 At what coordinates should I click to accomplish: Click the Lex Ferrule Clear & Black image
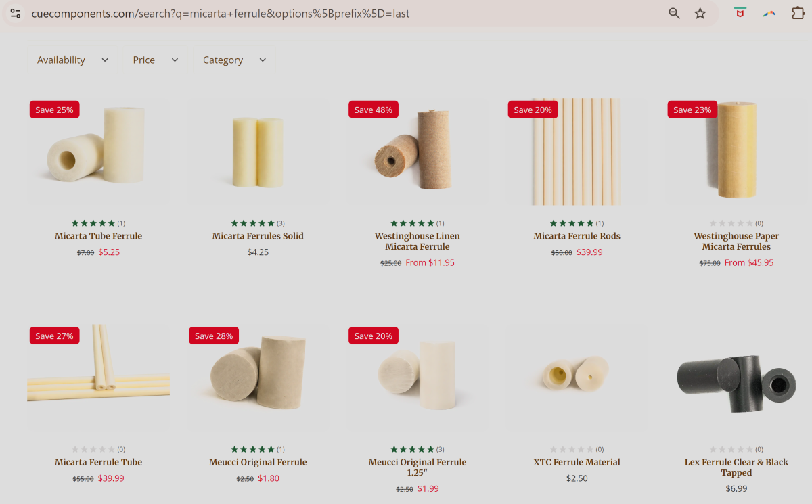(736, 377)
